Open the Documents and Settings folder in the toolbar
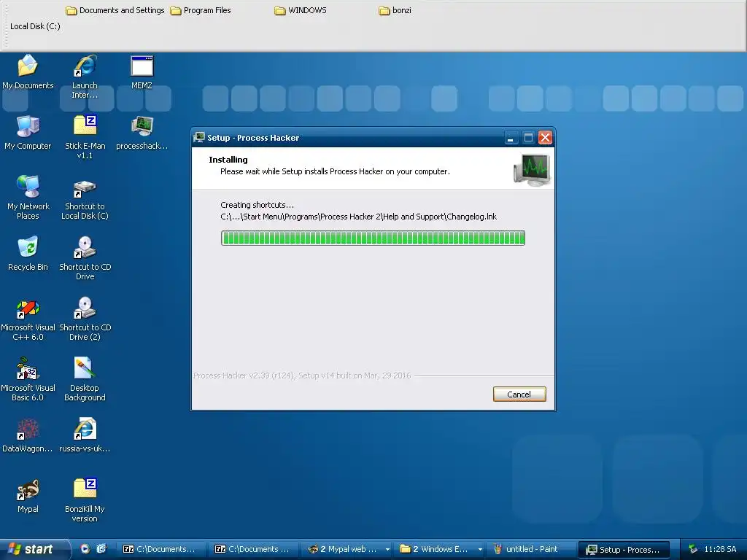 [x=115, y=10]
